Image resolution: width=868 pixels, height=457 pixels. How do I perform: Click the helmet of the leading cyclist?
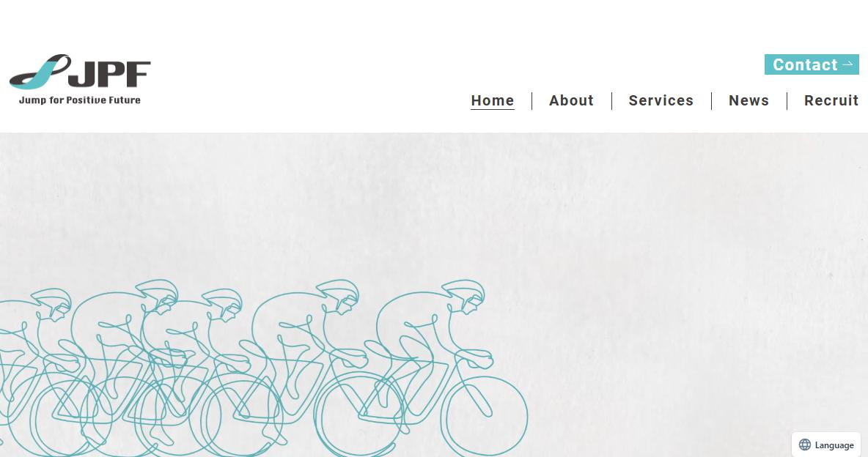coord(464,290)
